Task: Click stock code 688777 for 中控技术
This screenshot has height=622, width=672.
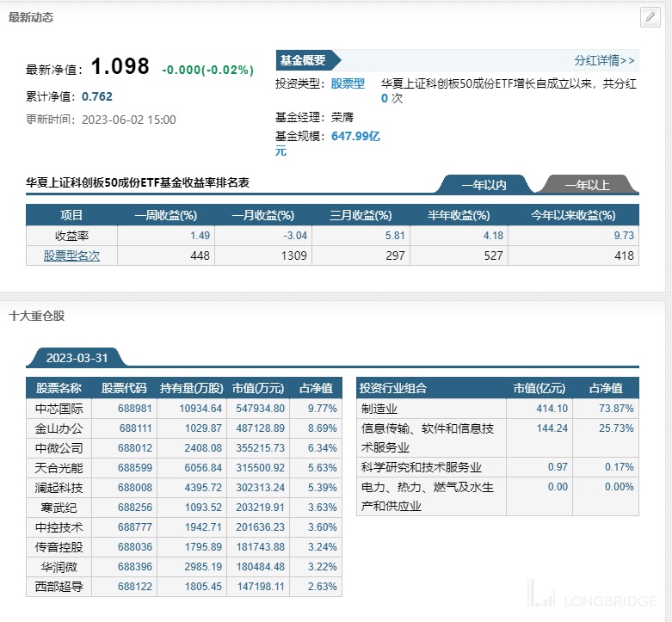Action: coord(135,527)
